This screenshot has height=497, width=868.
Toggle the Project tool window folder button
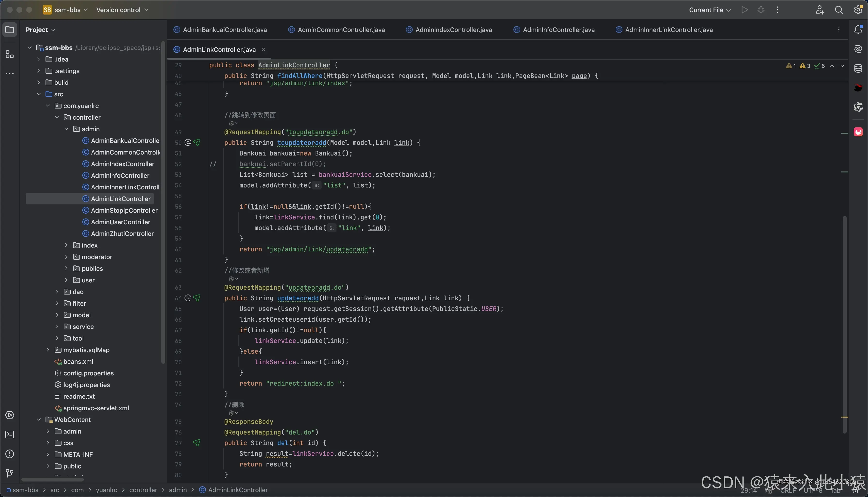(x=9, y=30)
